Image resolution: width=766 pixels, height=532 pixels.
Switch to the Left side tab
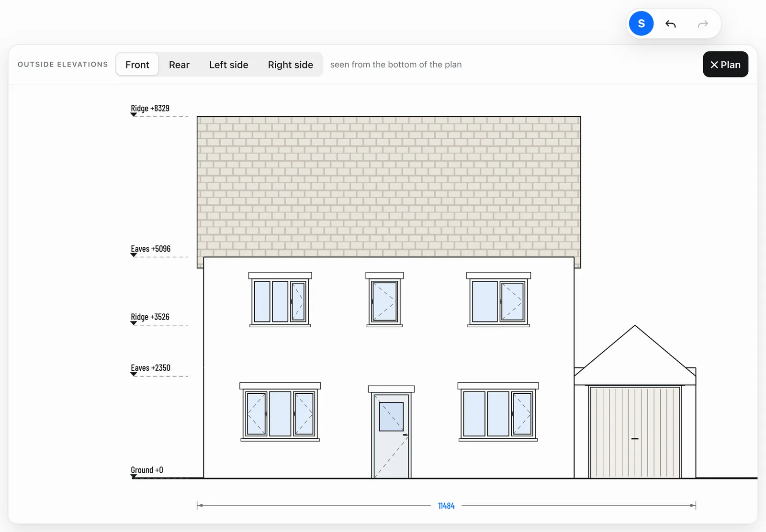click(228, 65)
